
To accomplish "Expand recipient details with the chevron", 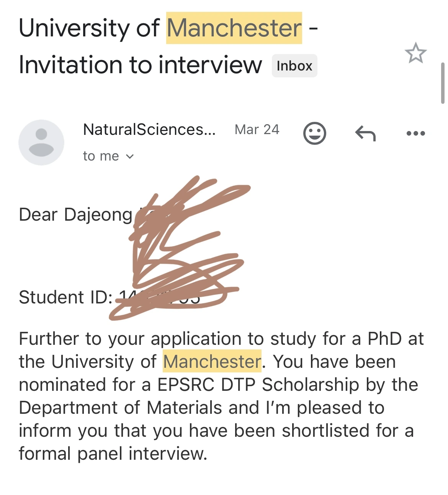I will point(130,156).
